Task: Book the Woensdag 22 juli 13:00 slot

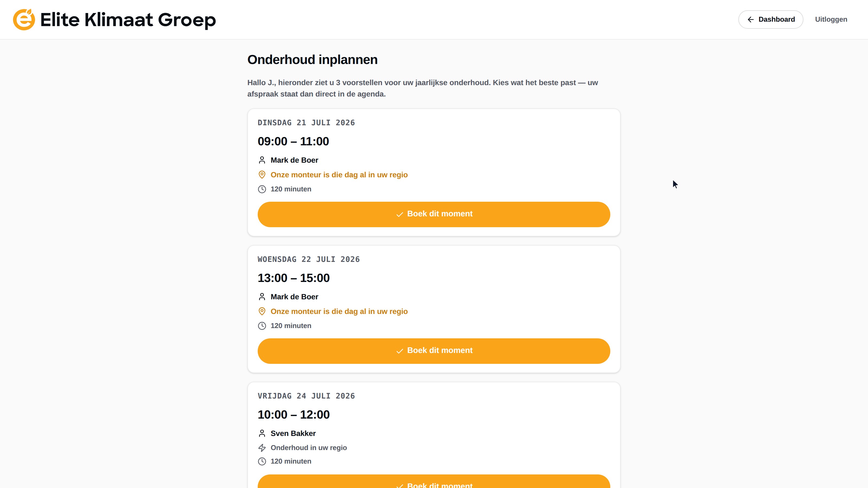Action: click(434, 351)
